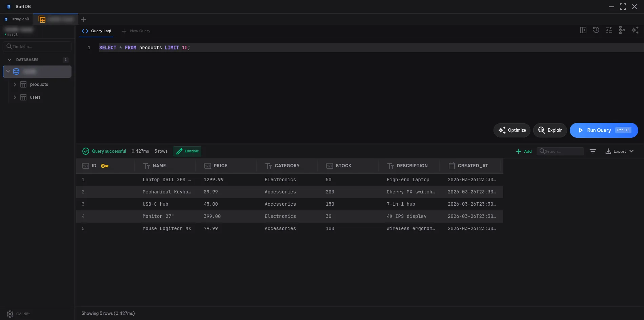Expand the users table tree item
644x320 pixels.
coord(15,97)
